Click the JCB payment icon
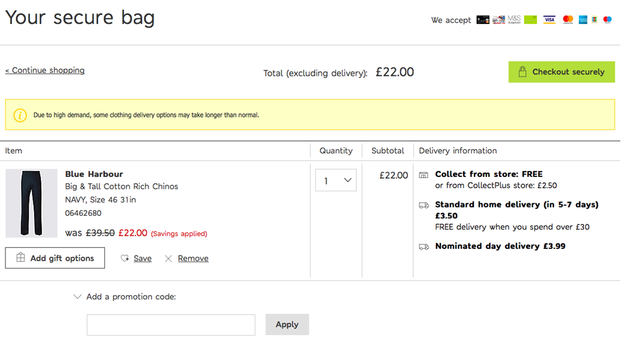The width and height of the screenshot is (644, 349). tap(594, 20)
